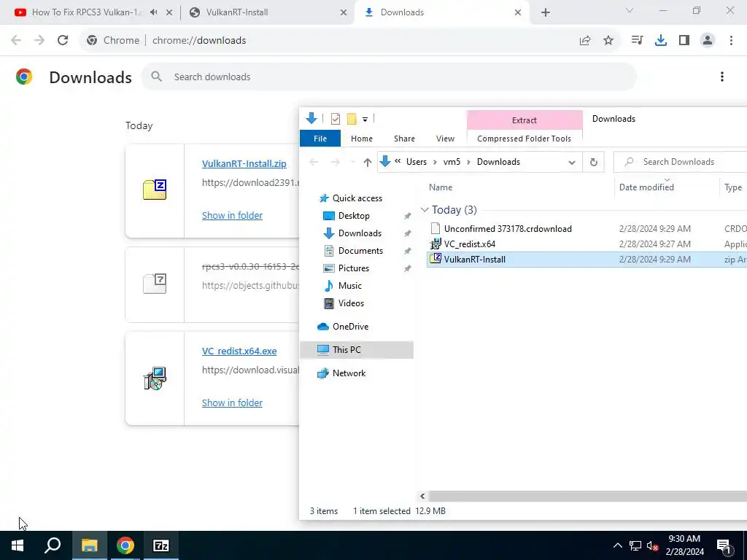Image resolution: width=747 pixels, height=560 pixels.
Task: Go forward in Chrome history
Action: pyautogui.click(x=39, y=41)
